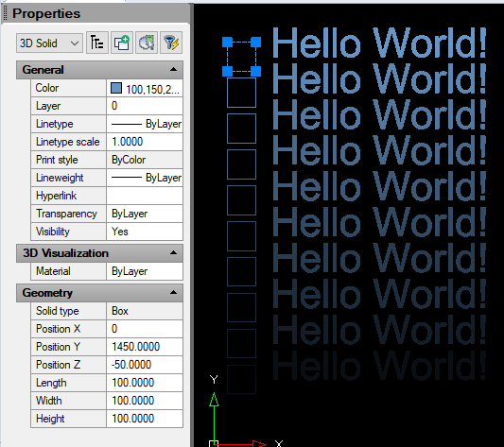Click the Transparency ByLayer field
Image resolution: width=504 pixels, height=447 pixels.
pyautogui.click(x=145, y=214)
